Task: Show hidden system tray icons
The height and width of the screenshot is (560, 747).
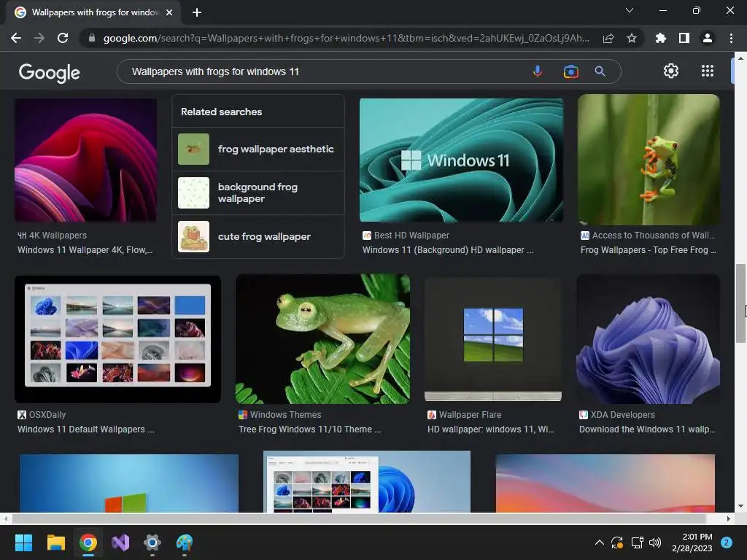Action: (x=600, y=542)
